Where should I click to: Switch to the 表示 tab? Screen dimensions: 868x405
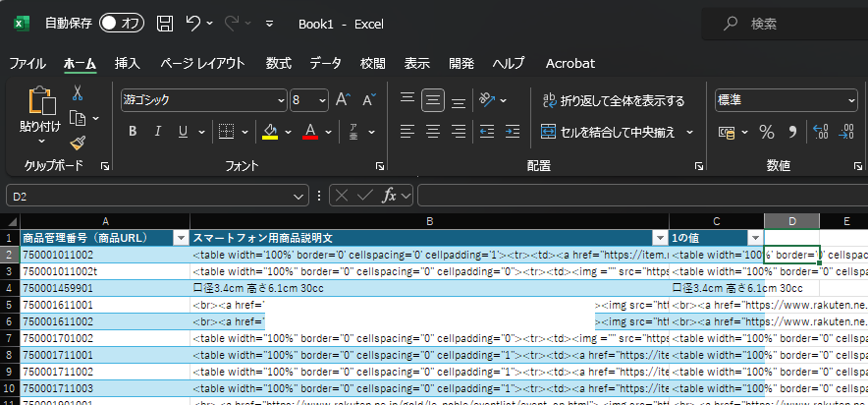(x=417, y=63)
